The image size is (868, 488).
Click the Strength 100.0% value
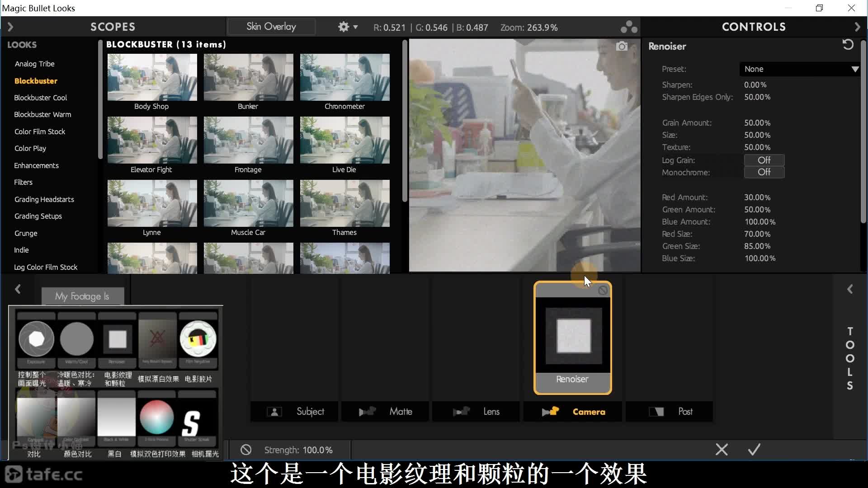317,450
